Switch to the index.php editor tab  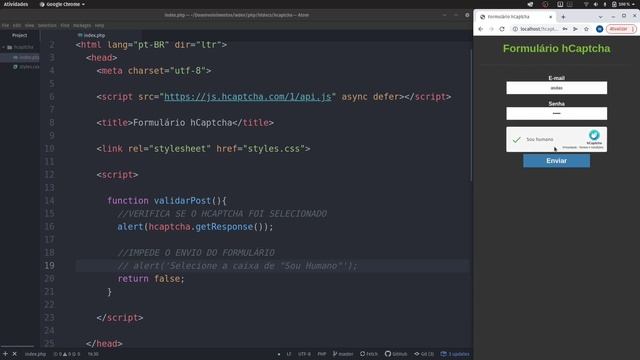92,36
